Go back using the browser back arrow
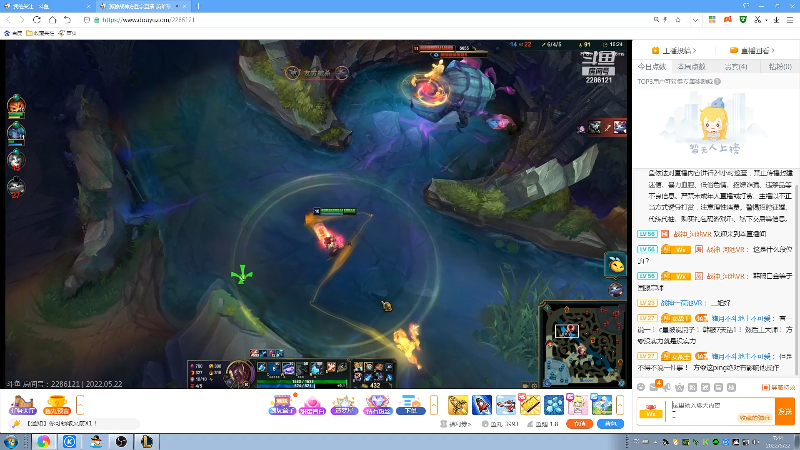This screenshot has height=450, width=800. (x=8, y=19)
